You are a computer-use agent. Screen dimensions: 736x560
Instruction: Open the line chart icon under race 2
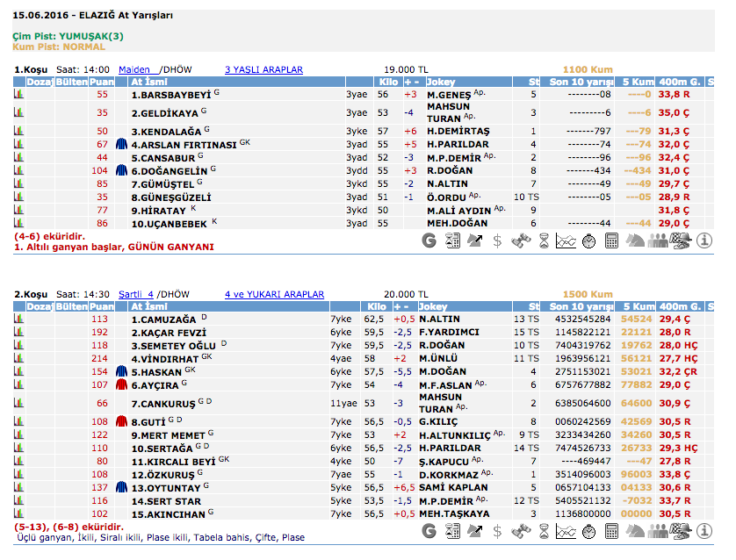pyautogui.click(x=566, y=530)
